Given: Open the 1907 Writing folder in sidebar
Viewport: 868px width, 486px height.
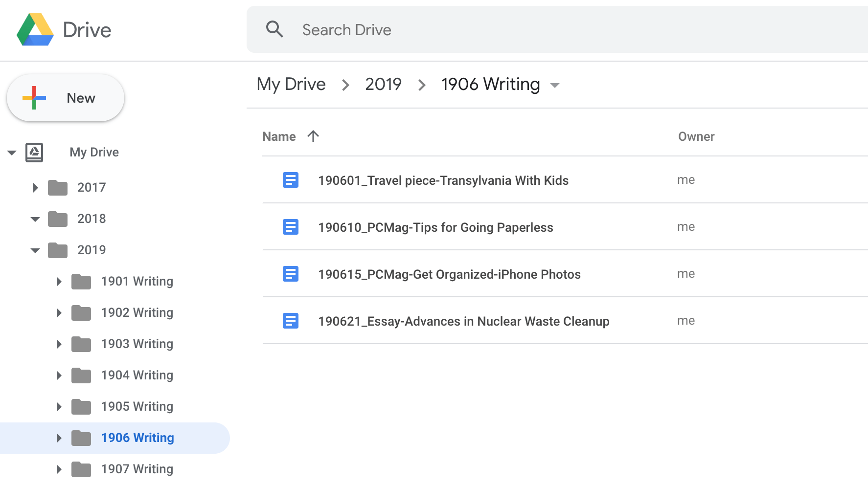Looking at the screenshot, I should tap(137, 469).
